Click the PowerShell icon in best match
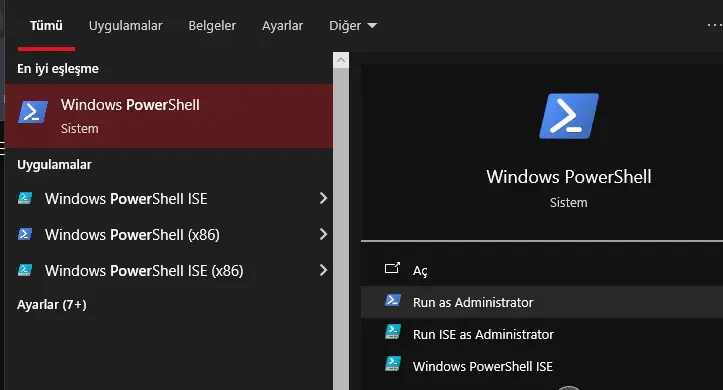Image resolution: width=723 pixels, height=390 pixels. pos(33,112)
